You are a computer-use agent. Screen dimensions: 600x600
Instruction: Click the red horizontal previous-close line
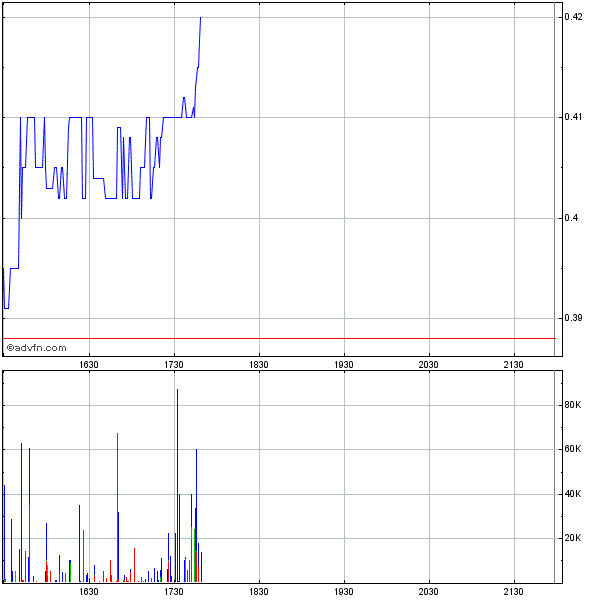[x=300, y=338]
